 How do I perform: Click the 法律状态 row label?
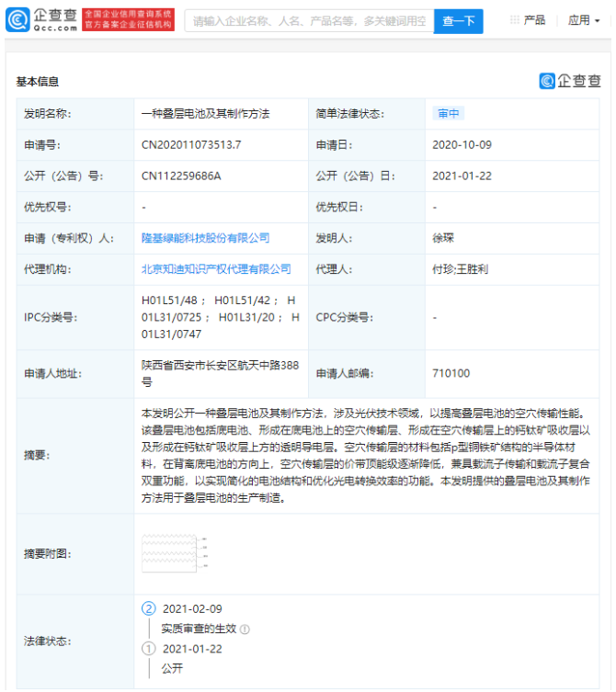pos(47,641)
